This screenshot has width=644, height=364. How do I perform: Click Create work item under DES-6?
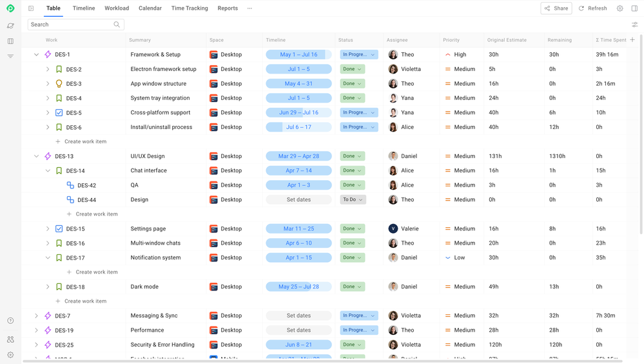(81, 141)
